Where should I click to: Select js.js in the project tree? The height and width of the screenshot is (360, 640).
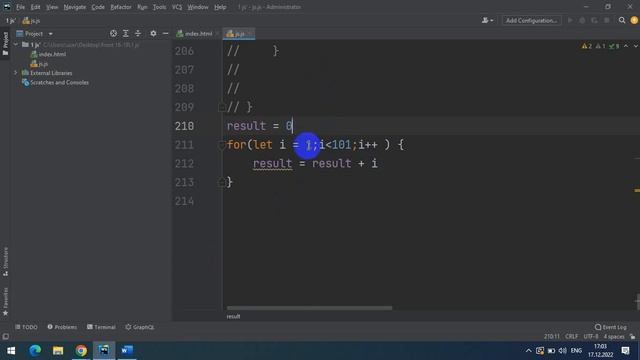tap(39, 64)
